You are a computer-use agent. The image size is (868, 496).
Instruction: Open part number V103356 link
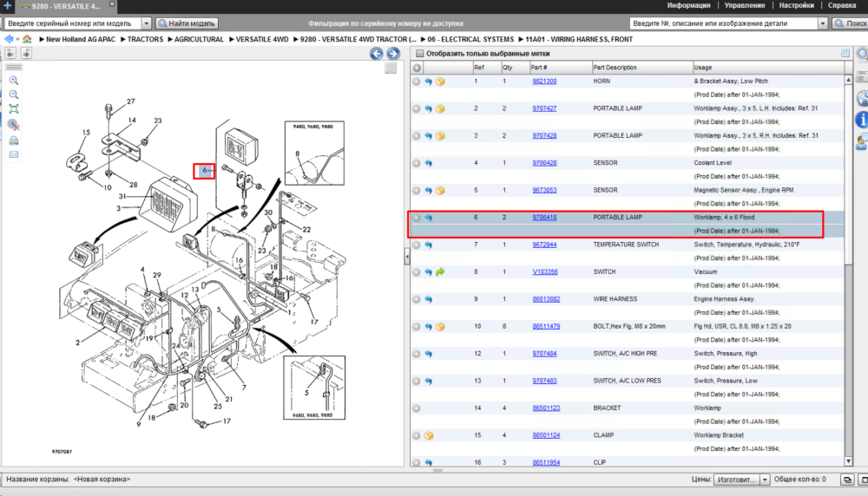click(x=545, y=272)
